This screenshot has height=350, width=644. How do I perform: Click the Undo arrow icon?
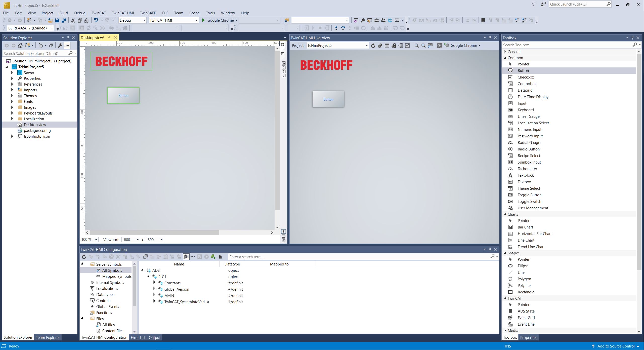pos(96,20)
